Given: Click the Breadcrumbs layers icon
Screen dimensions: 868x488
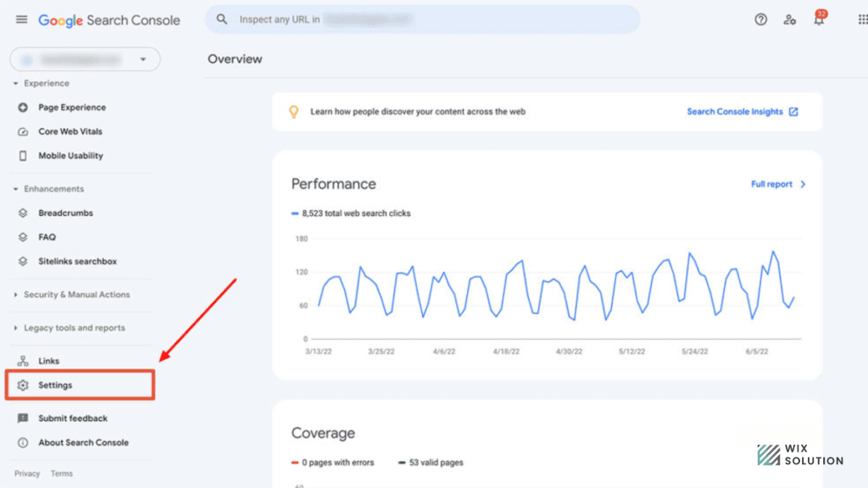Looking at the screenshot, I should coord(23,213).
